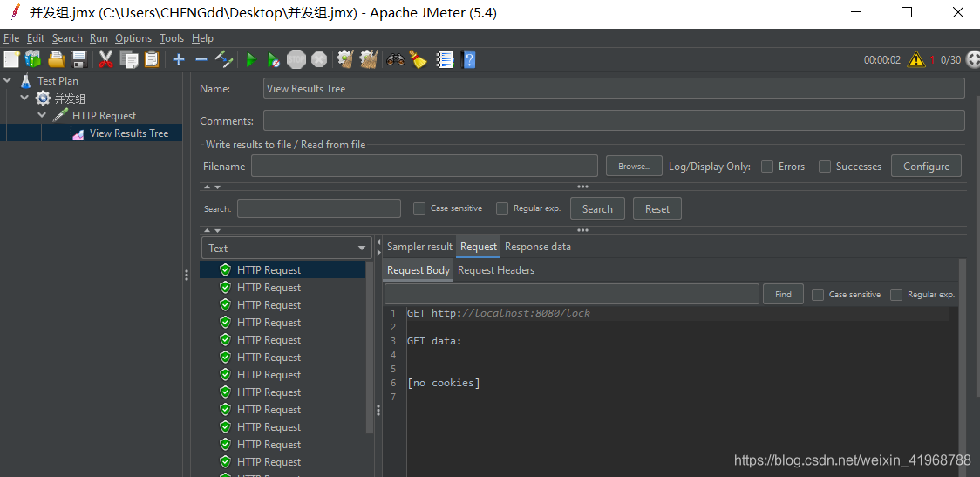Stop the test with STOP icon
Viewport: 980px width, 477px height.
pos(296,60)
